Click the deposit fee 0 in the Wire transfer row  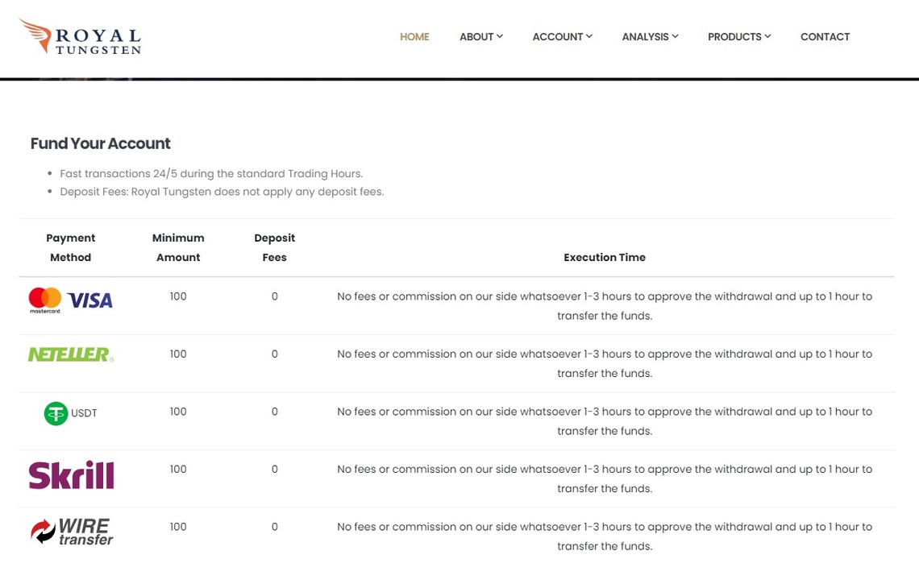(x=274, y=527)
